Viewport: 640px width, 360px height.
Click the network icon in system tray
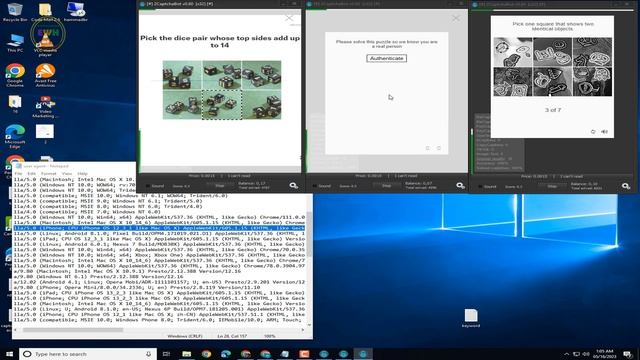[576, 354]
